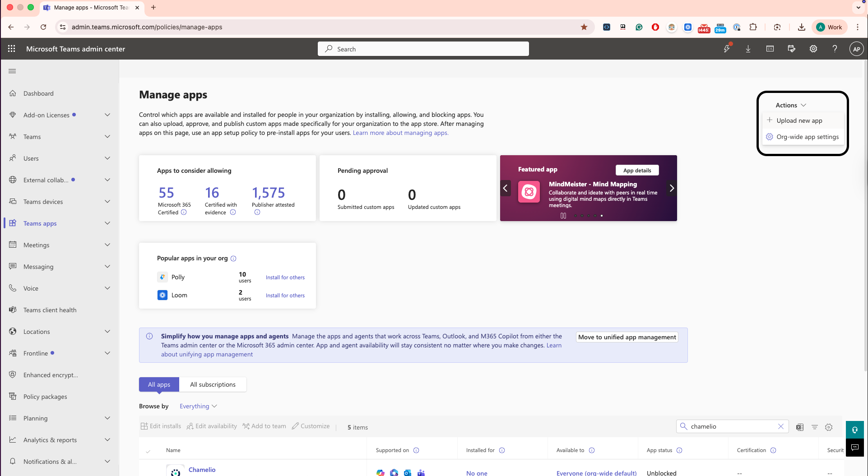This screenshot has width=868, height=476.
Task: Show previous featured app
Action: coord(506,188)
